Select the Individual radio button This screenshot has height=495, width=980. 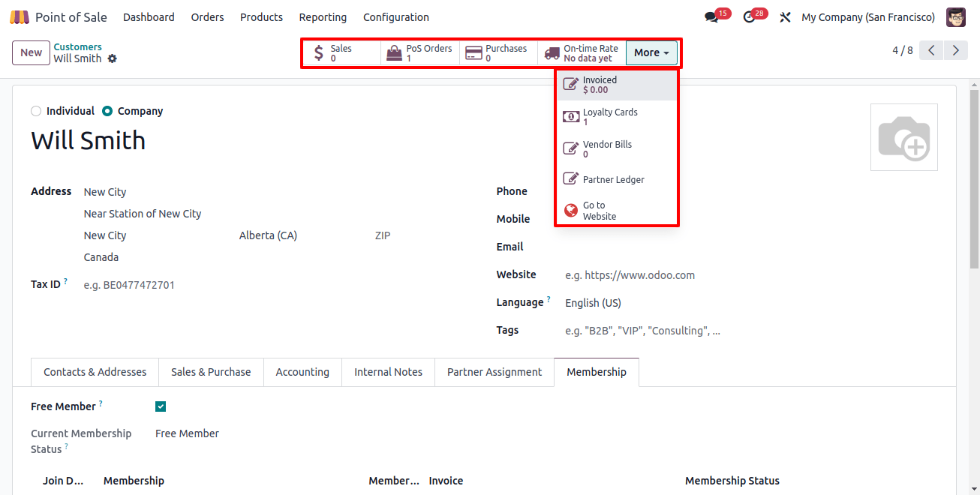pos(36,111)
